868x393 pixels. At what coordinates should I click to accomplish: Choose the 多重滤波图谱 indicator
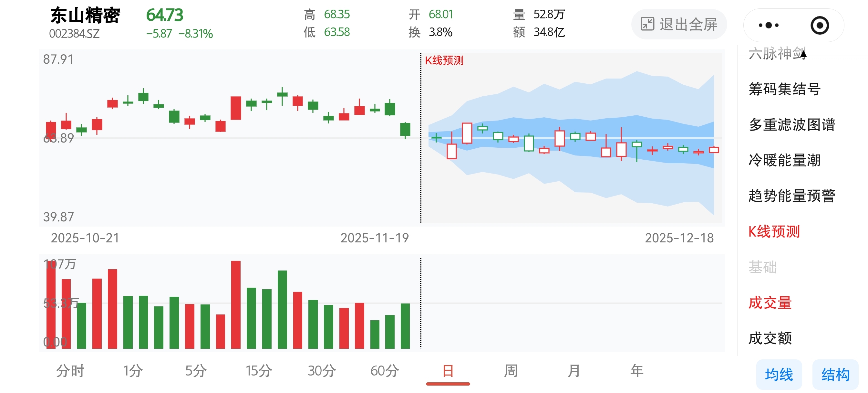point(792,124)
